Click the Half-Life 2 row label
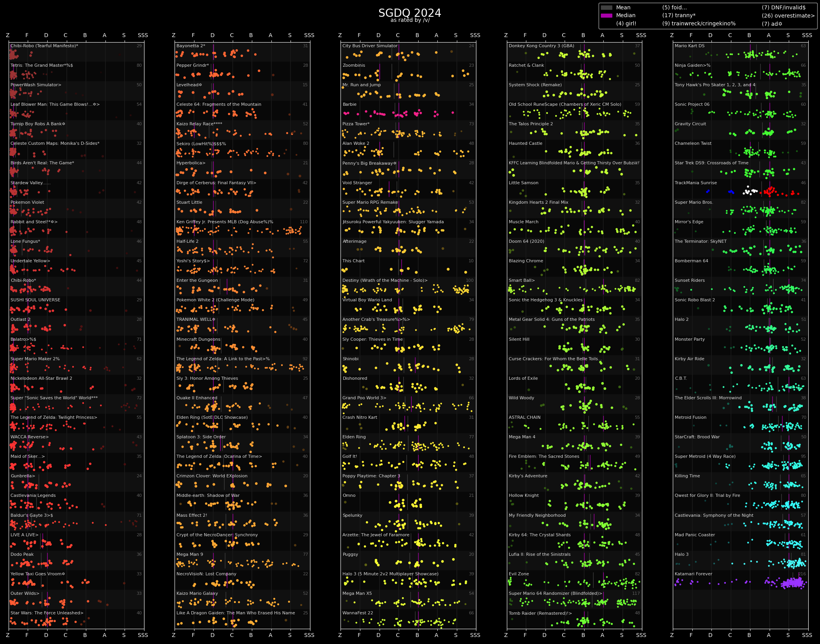 coord(187,241)
